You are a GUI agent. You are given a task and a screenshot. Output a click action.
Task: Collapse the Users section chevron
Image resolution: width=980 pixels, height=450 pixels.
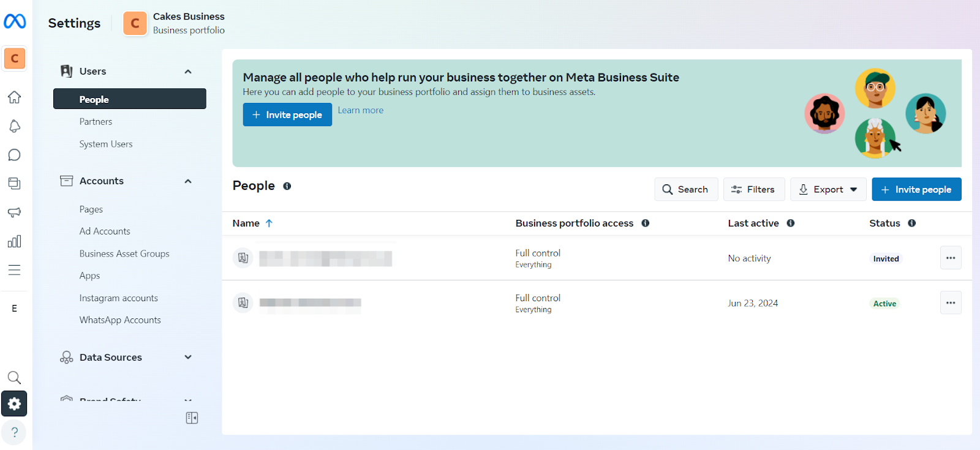click(x=188, y=72)
